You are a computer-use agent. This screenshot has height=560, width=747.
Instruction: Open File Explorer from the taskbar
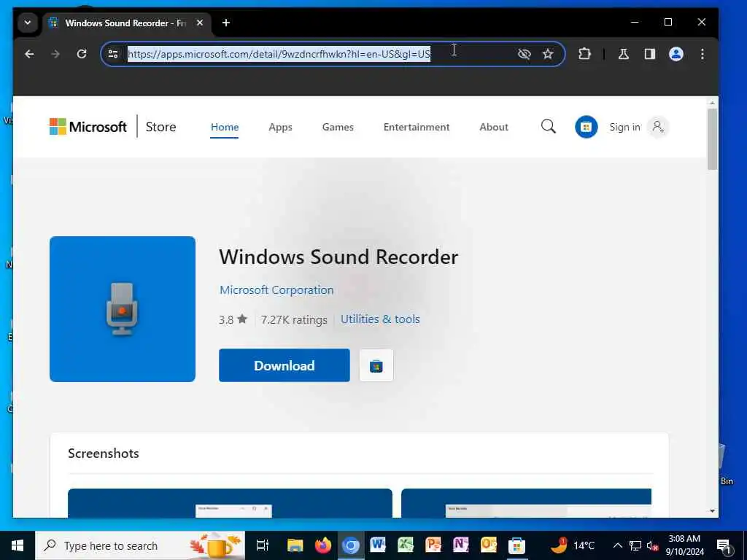pyautogui.click(x=295, y=545)
